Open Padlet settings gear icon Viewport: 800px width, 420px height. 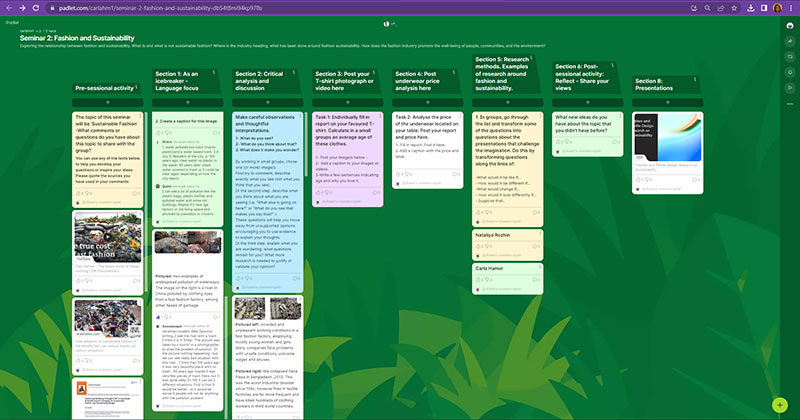pyautogui.click(x=790, y=72)
